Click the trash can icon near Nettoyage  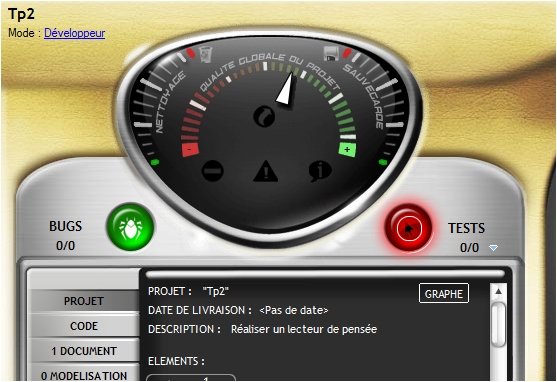(x=206, y=54)
